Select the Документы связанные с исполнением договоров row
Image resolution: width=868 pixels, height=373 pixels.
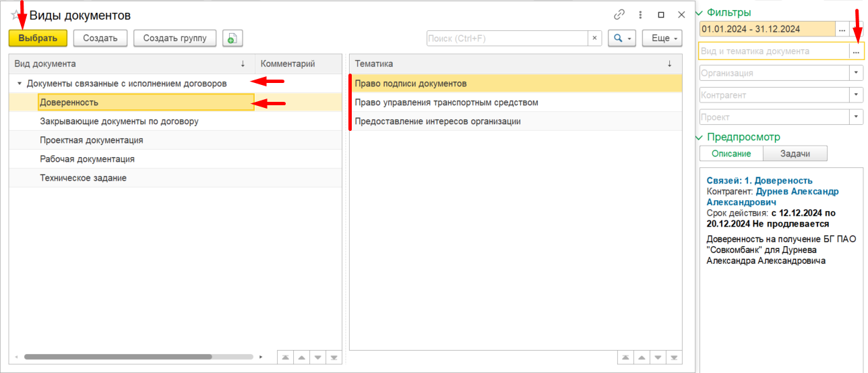coord(175,84)
